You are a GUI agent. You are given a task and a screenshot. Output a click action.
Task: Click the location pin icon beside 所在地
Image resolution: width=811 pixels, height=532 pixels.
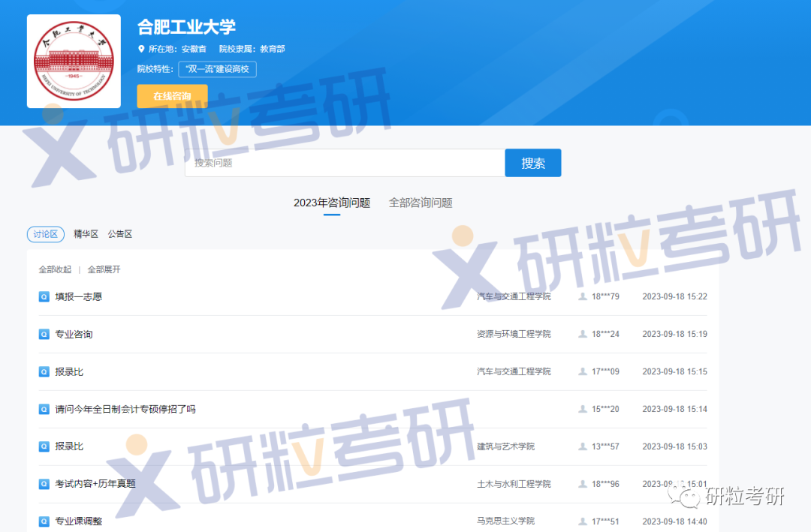tap(140, 49)
